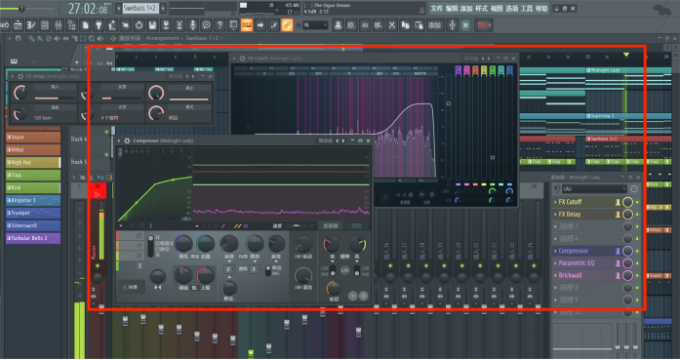Select the Kick channel button
Screen dimensions: 680x360
pyautogui.click(x=33, y=188)
